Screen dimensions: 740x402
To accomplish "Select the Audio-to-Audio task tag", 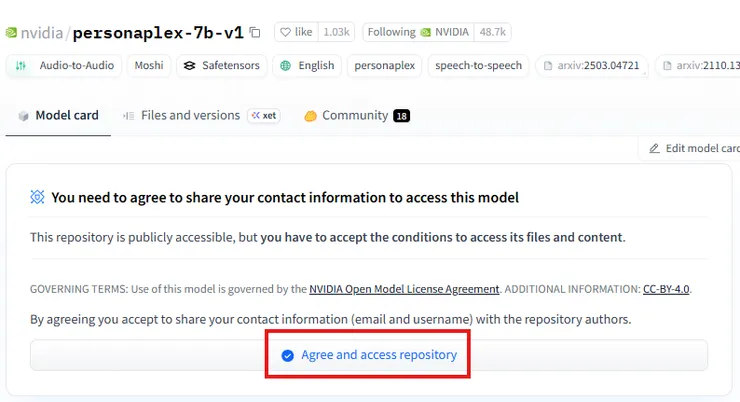I will pyautogui.click(x=63, y=66).
